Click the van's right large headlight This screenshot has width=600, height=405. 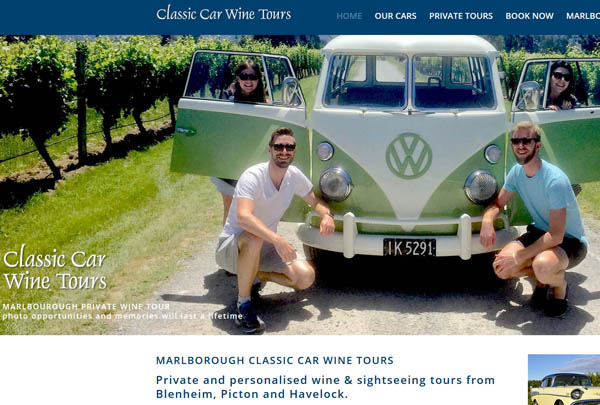pyautogui.click(x=481, y=187)
